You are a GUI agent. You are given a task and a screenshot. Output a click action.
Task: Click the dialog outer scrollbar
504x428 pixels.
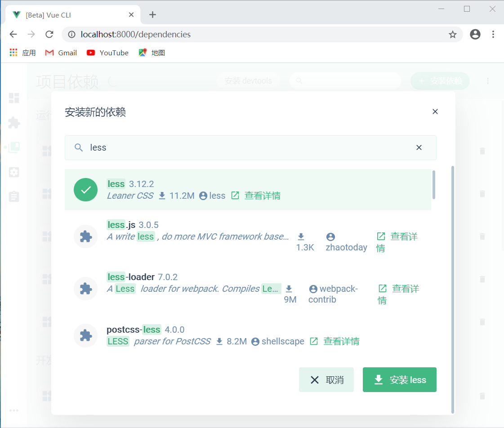tap(453, 289)
